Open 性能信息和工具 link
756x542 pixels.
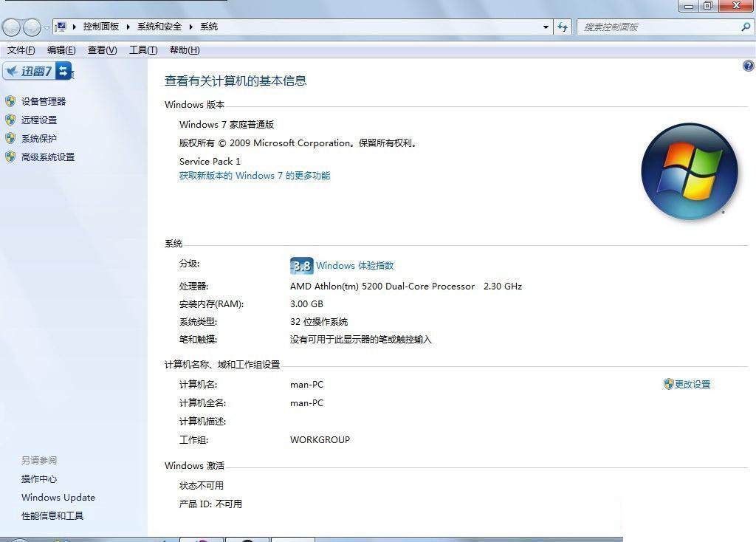click(52, 516)
